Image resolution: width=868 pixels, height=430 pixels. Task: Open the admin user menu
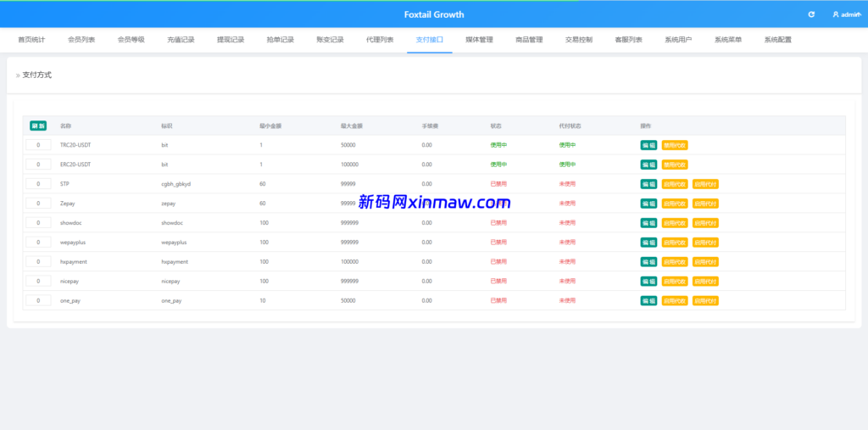point(847,14)
